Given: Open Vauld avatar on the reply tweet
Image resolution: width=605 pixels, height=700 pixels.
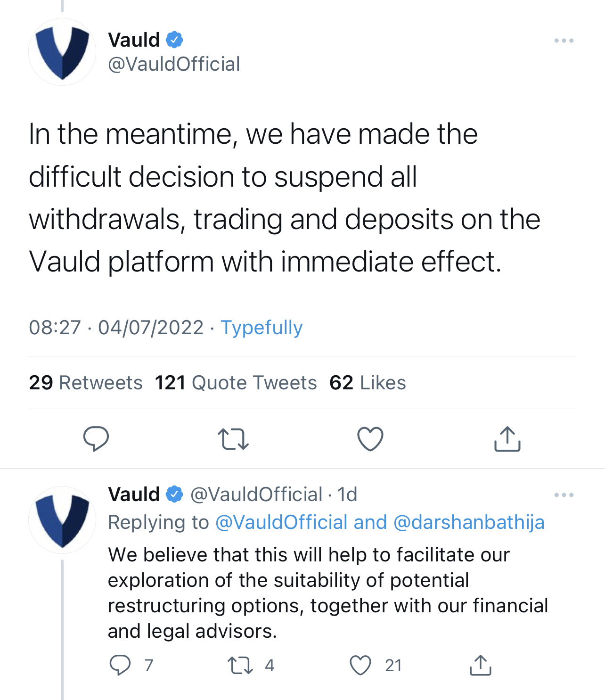Looking at the screenshot, I should [x=62, y=519].
